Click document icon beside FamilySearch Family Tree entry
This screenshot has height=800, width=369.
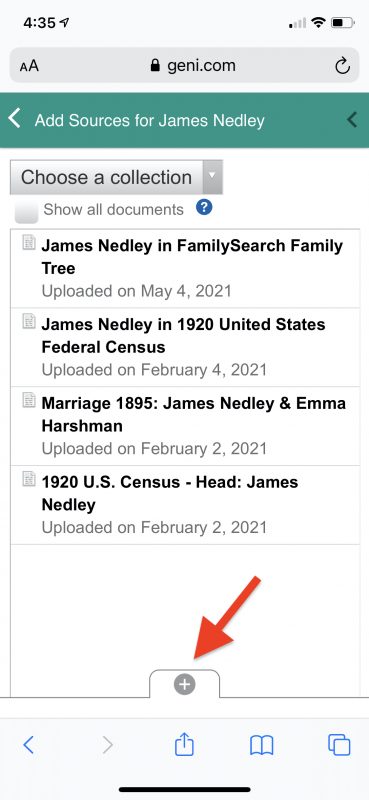(x=29, y=242)
